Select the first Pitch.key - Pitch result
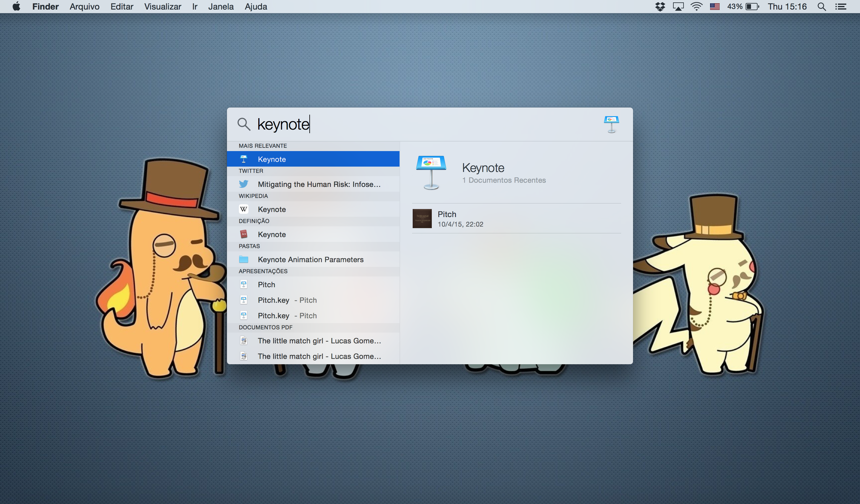The image size is (860, 504). (x=313, y=300)
